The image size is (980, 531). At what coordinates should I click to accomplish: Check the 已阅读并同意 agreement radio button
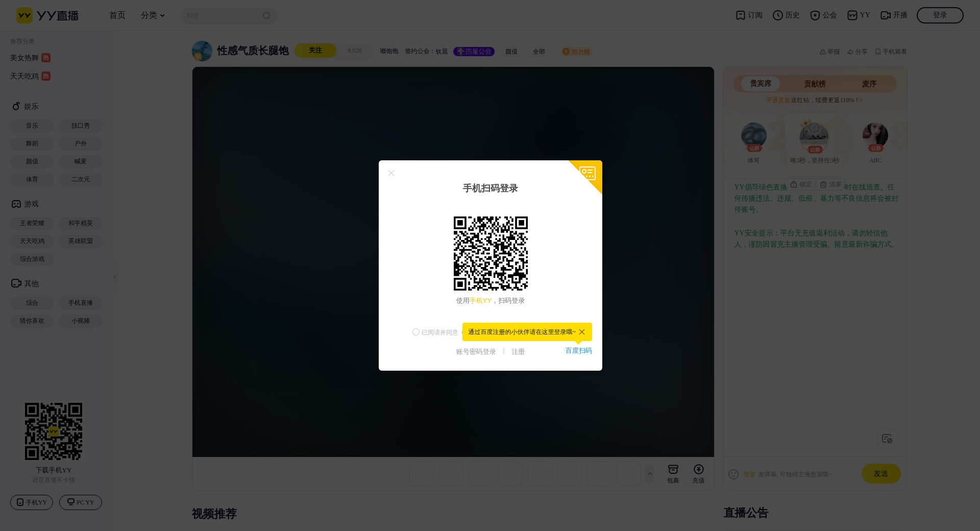(416, 332)
